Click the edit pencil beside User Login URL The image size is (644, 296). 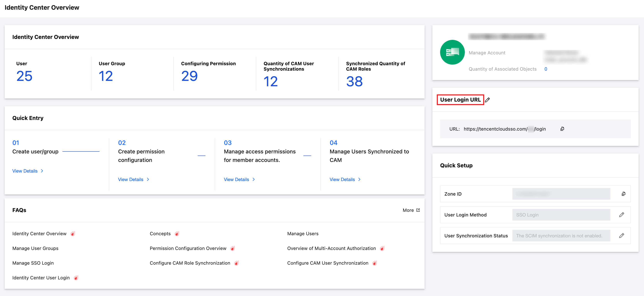[487, 100]
